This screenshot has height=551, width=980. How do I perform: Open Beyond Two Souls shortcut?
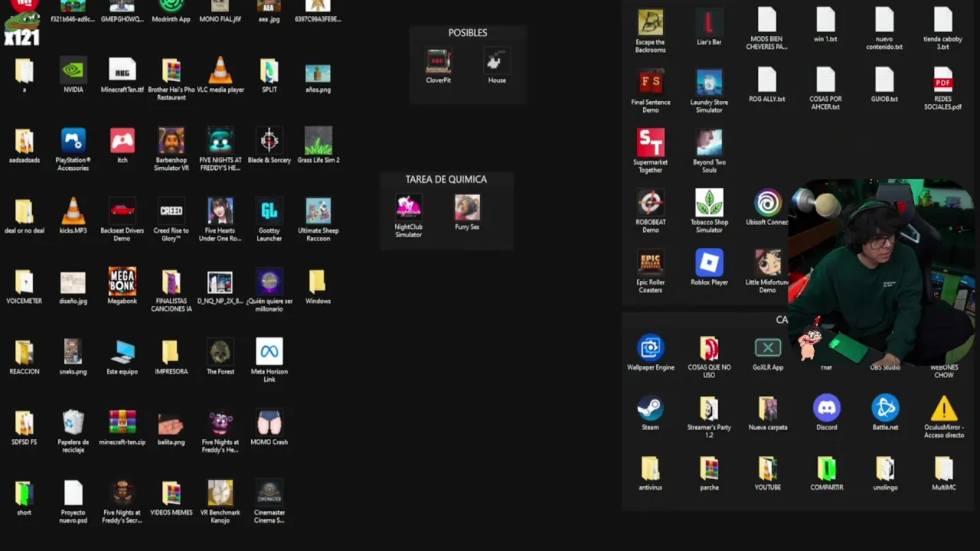click(709, 143)
